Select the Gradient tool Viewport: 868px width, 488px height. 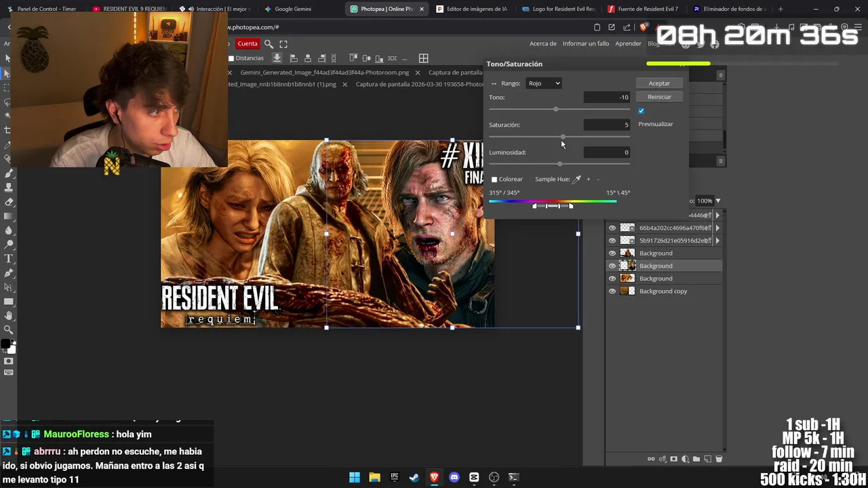(x=9, y=216)
